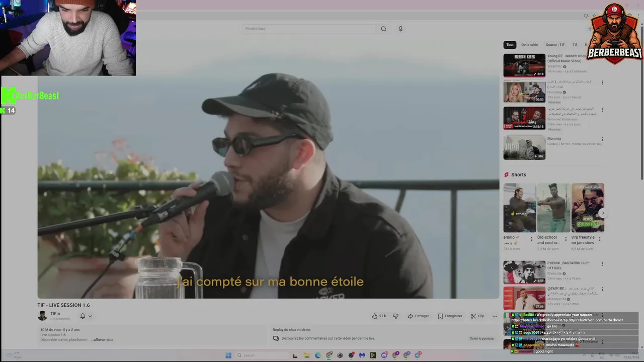
Task: Bookmark page with star icon
Action: pos(594,16)
